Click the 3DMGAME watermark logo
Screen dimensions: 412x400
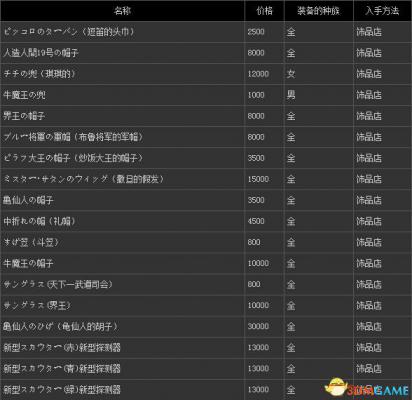367,388
